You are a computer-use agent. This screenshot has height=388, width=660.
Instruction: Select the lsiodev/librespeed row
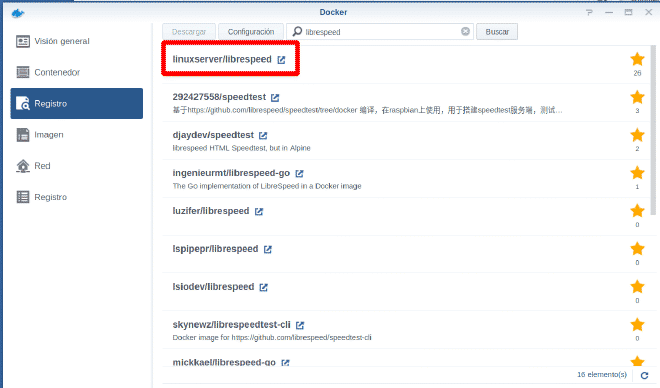(x=406, y=292)
